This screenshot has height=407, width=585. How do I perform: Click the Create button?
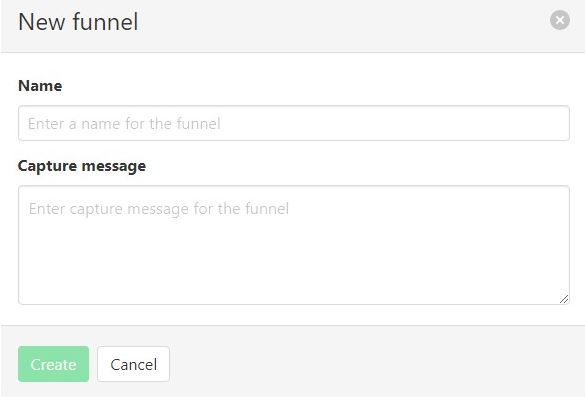coord(53,364)
